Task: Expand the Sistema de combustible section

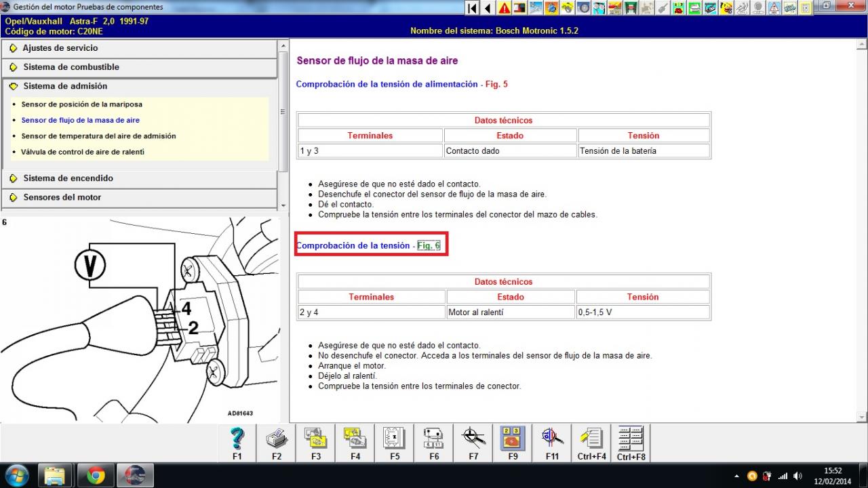Action: (71, 67)
